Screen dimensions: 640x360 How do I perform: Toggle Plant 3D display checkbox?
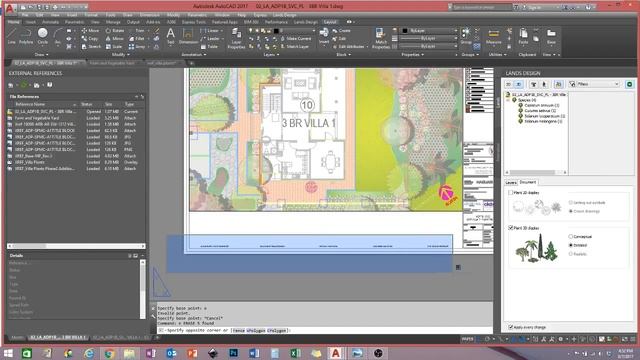click(511, 228)
